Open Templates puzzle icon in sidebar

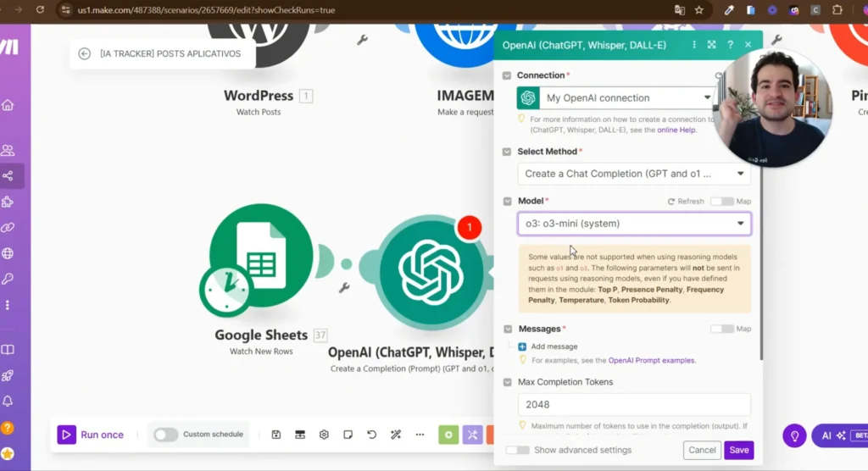click(x=8, y=202)
